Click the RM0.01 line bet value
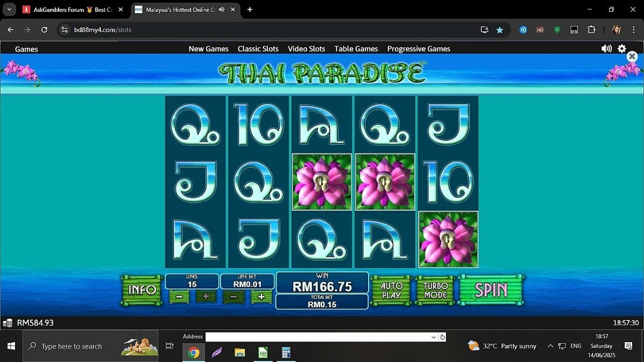Image resolution: width=644 pixels, height=362 pixels. pos(248,284)
